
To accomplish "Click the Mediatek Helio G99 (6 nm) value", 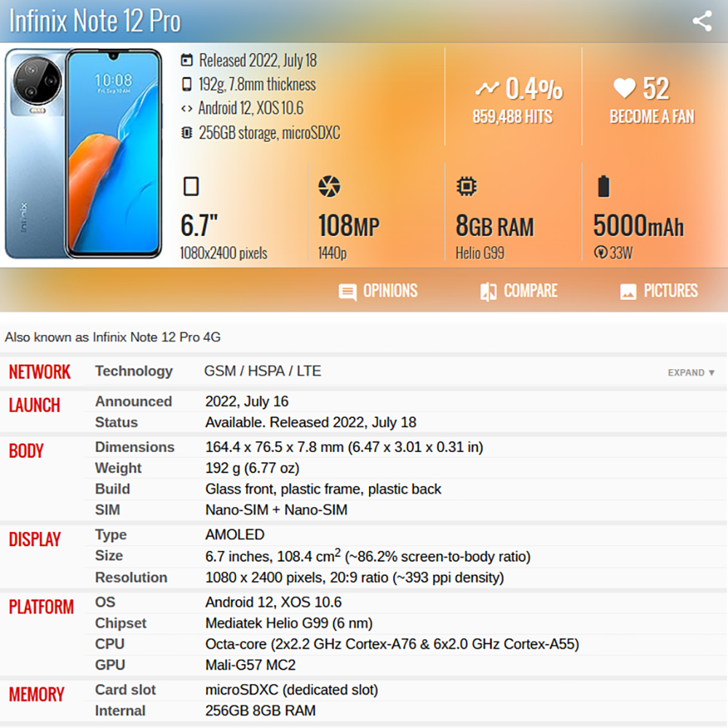I will tap(289, 623).
